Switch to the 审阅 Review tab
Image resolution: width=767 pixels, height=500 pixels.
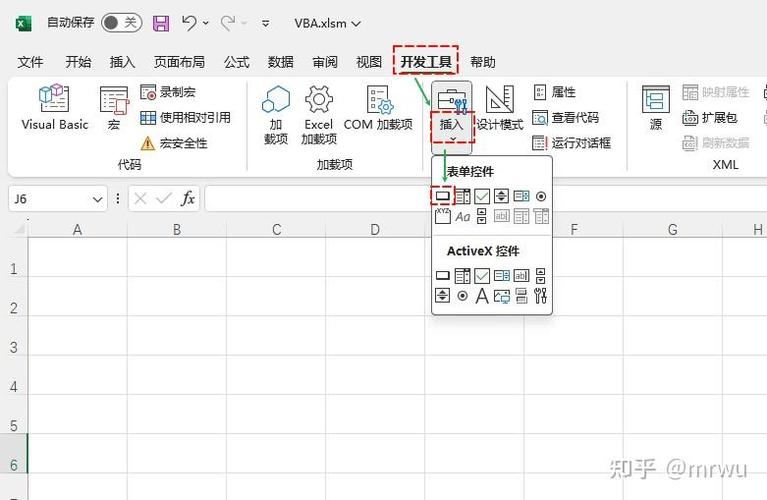point(325,62)
